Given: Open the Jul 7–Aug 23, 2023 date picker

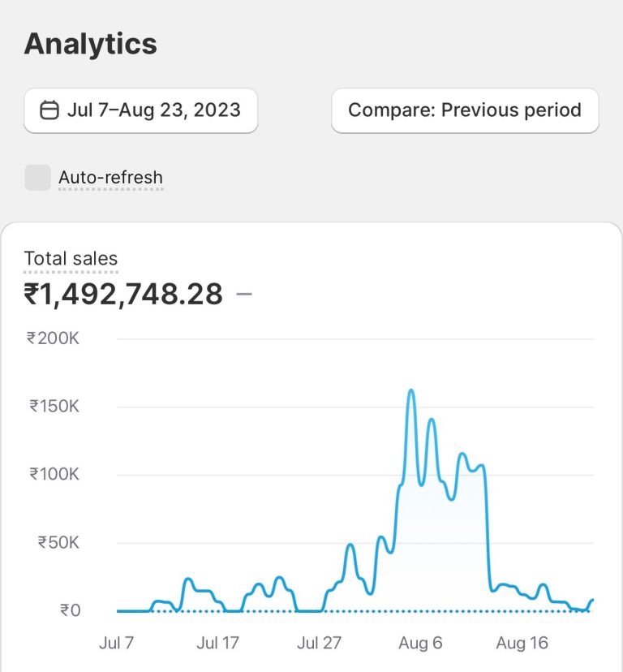Looking at the screenshot, I should tap(141, 110).
